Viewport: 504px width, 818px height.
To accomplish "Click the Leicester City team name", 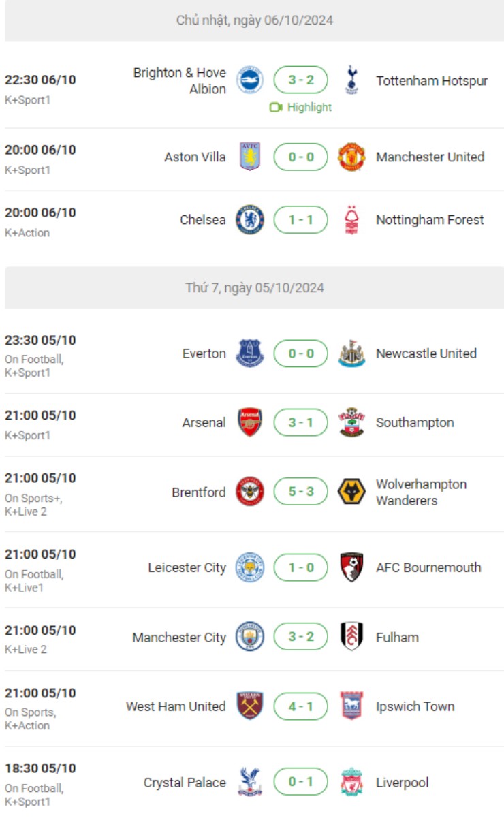I will coord(187,567).
